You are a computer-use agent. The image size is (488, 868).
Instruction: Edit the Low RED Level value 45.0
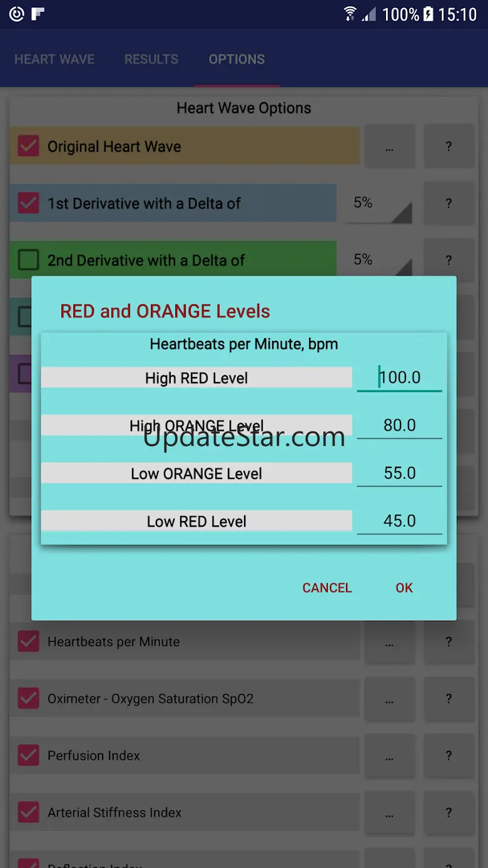click(x=399, y=520)
